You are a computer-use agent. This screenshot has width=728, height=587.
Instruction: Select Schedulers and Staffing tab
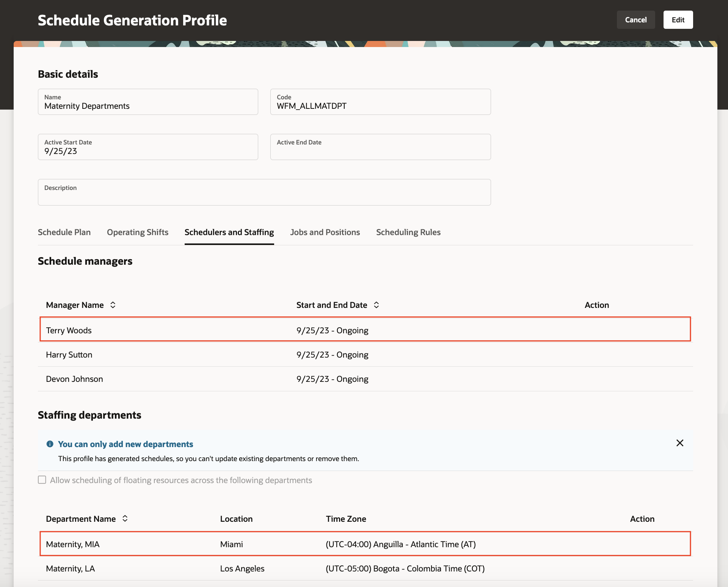pyautogui.click(x=229, y=232)
